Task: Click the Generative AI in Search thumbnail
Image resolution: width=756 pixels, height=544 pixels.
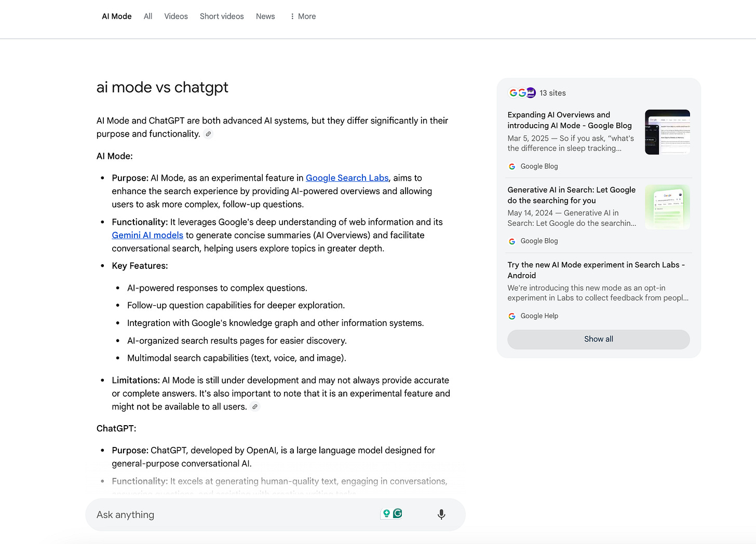Action: [668, 207]
